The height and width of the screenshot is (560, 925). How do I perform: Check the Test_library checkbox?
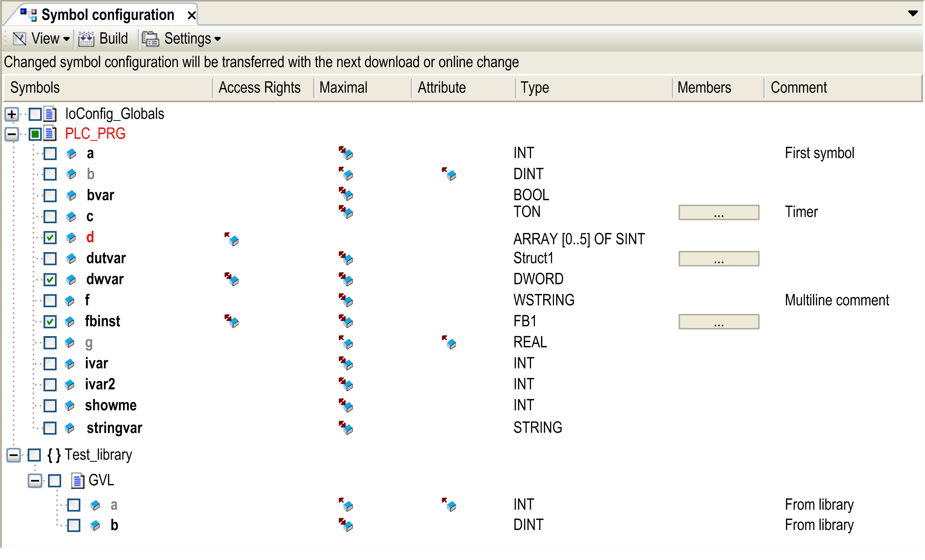(34, 455)
